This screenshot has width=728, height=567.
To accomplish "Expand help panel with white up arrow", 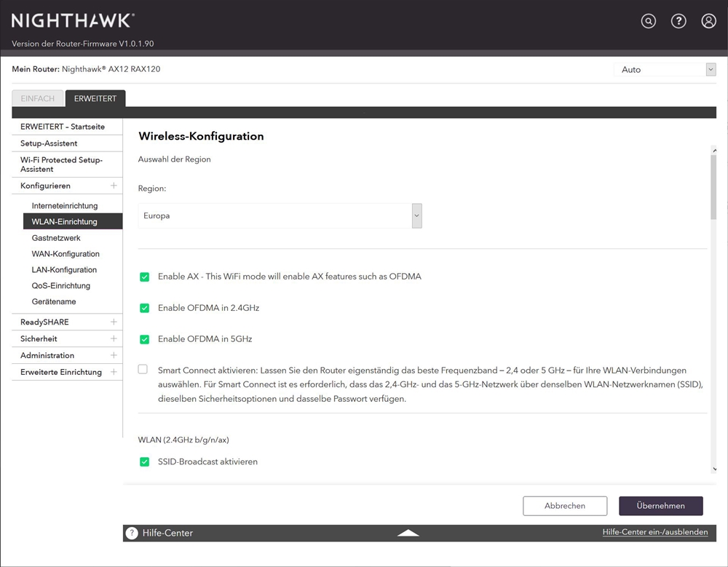I will (408, 533).
